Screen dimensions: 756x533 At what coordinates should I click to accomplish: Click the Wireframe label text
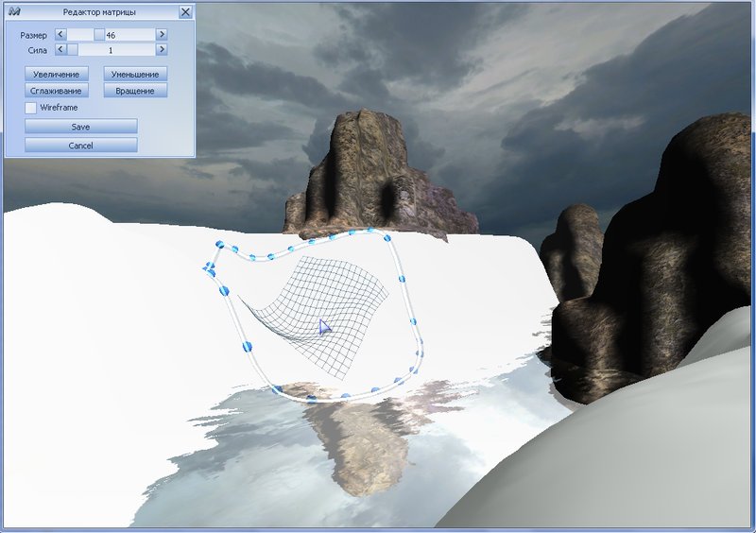pyautogui.click(x=59, y=108)
